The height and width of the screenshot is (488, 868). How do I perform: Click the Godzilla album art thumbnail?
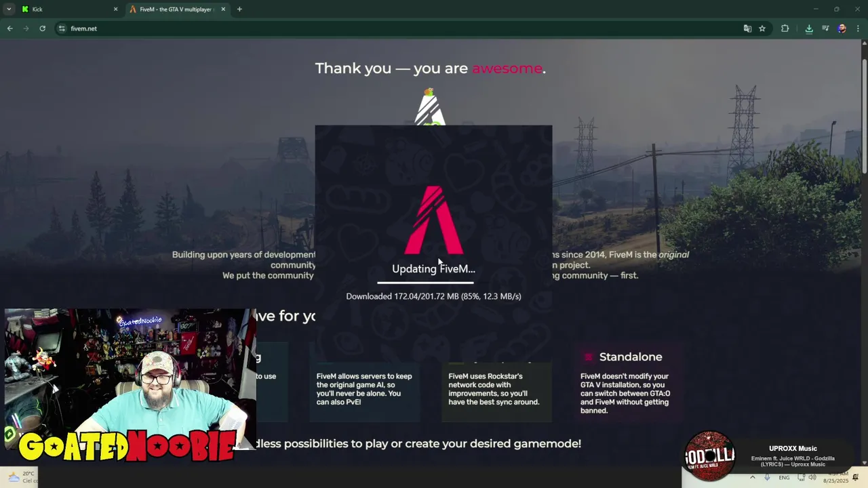pyautogui.click(x=709, y=456)
